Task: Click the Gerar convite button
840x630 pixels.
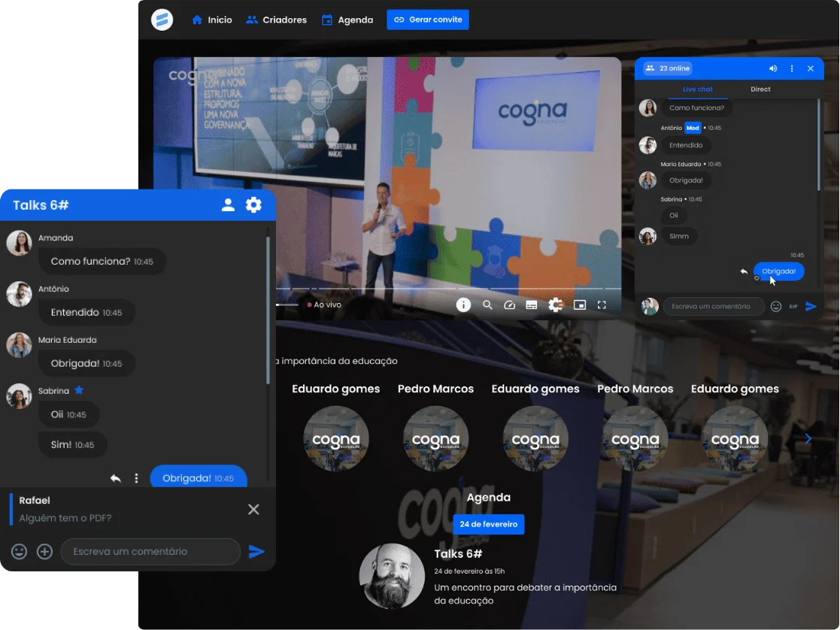Action: 428,20
